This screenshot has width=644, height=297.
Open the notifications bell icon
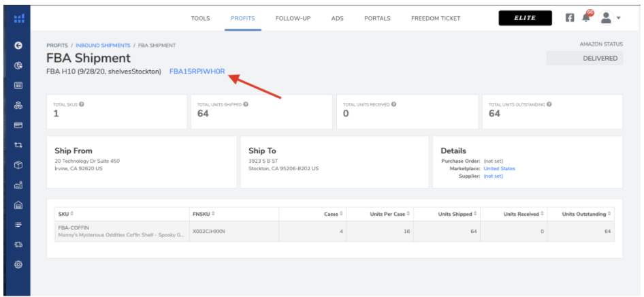click(586, 18)
